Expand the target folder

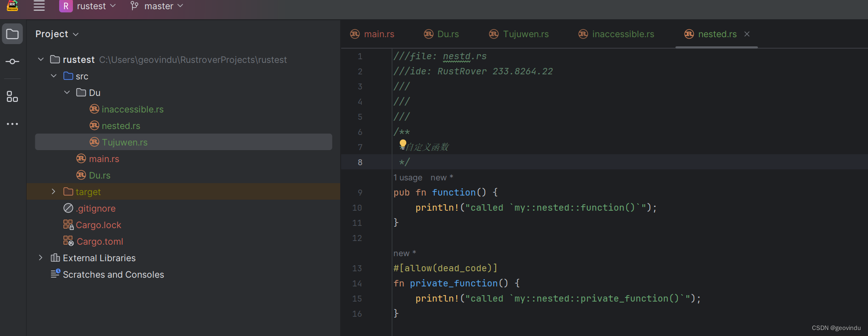coord(54,191)
